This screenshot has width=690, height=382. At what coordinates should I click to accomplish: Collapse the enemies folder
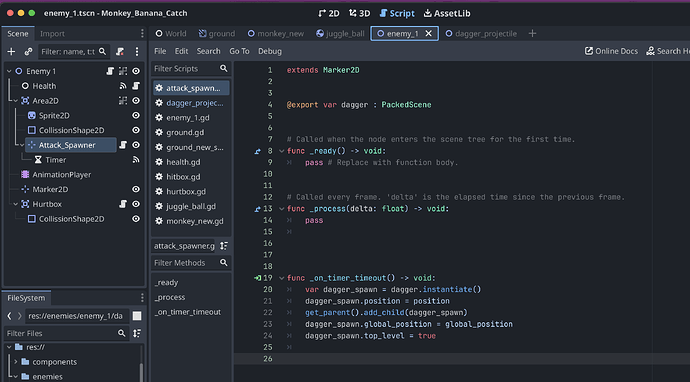16,377
